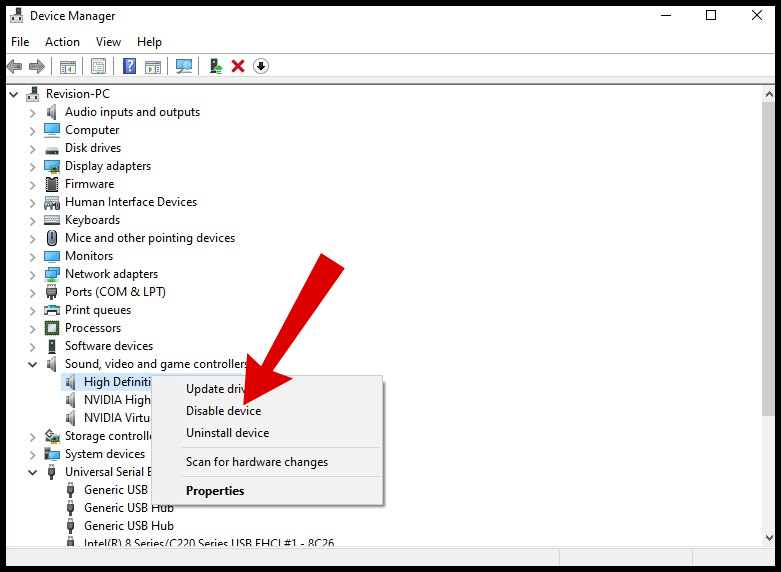Click the scrollbar down arrow
The height and width of the screenshot is (572, 781).
(x=769, y=538)
